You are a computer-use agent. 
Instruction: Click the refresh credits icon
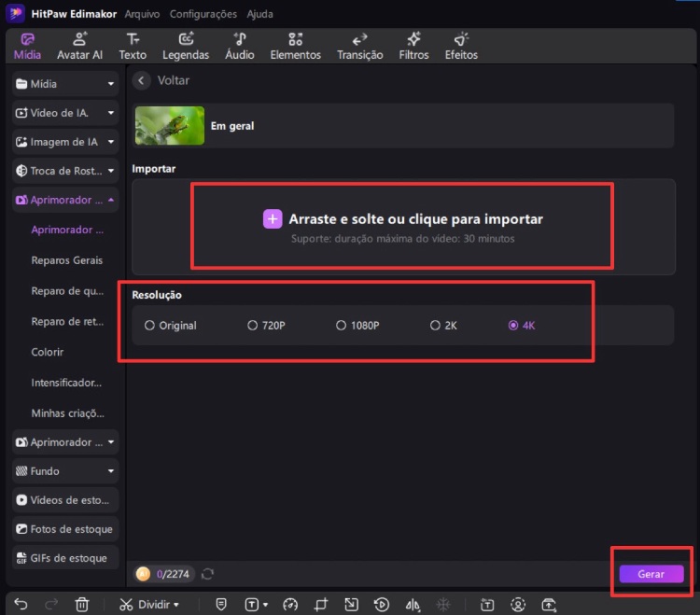pyautogui.click(x=207, y=574)
